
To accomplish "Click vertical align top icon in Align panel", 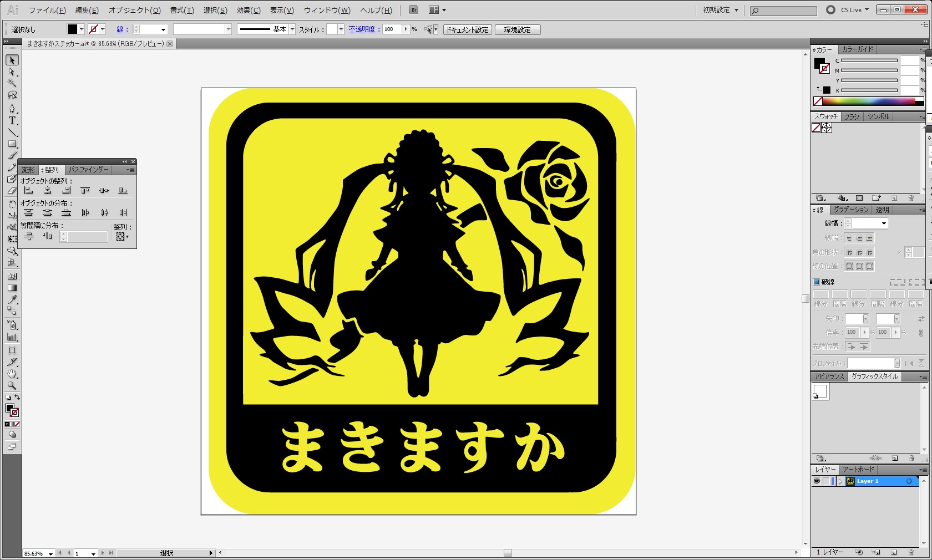I will coord(85,190).
